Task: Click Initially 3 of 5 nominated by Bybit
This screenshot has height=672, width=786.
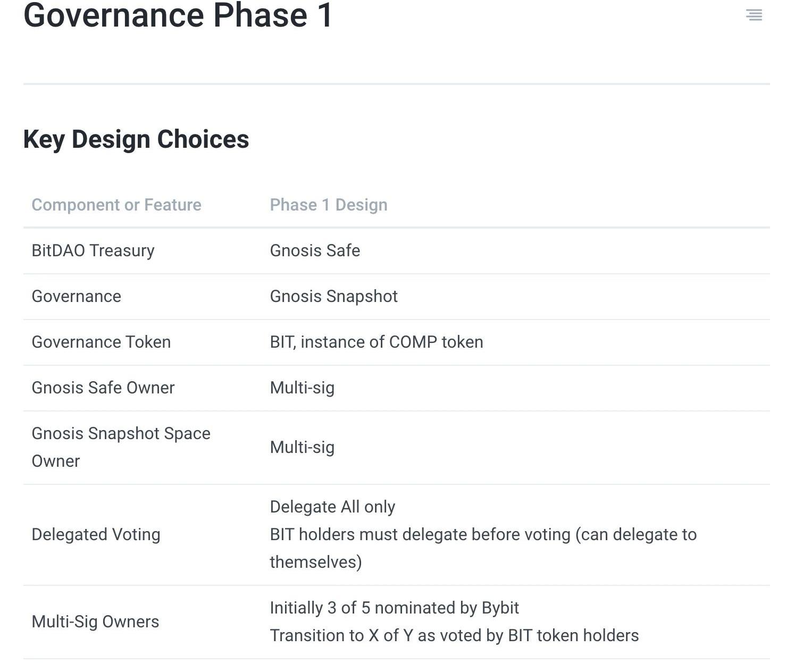Action: 394,608
